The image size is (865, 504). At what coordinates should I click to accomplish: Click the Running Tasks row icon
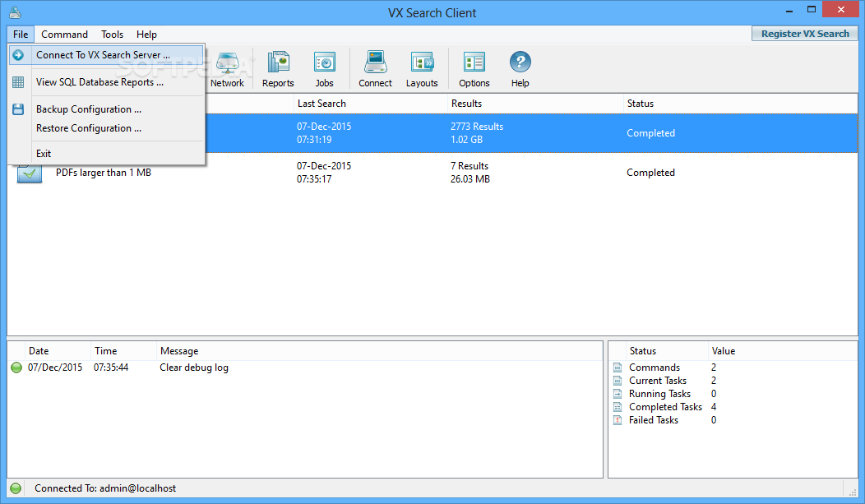tap(618, 394)
